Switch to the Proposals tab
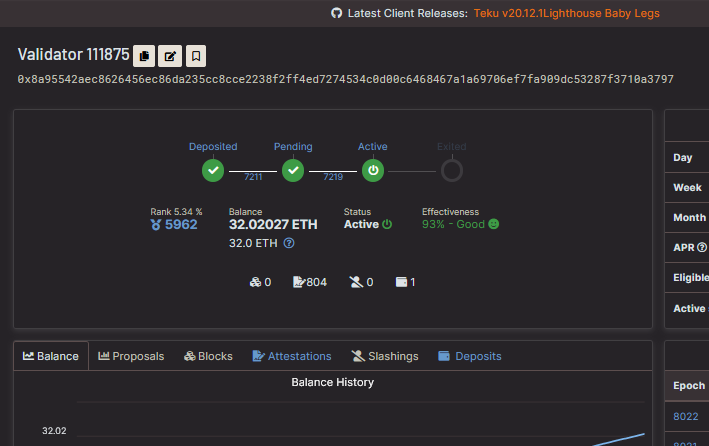The width and height of the screenshot is (709, 446). tap(131, 356)
